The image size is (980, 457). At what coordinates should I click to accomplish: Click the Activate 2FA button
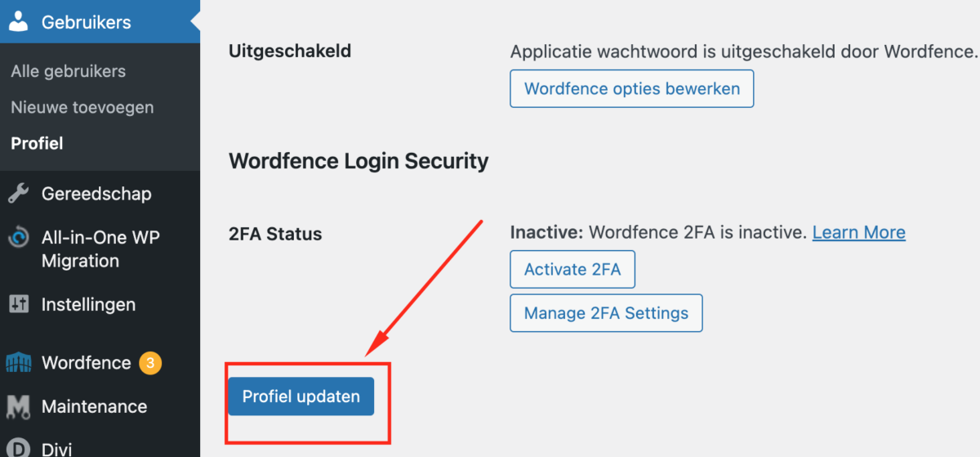[572, 269]
